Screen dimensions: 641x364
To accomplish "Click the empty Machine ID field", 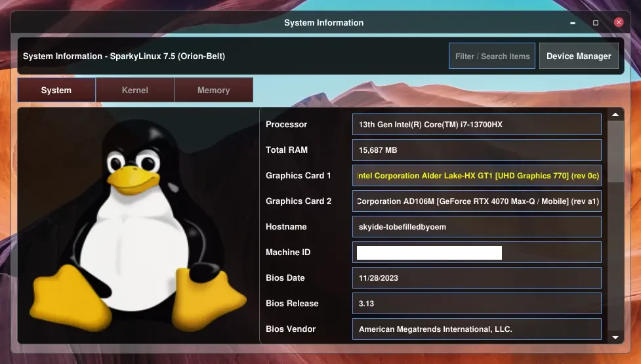I will coord(477,253).
